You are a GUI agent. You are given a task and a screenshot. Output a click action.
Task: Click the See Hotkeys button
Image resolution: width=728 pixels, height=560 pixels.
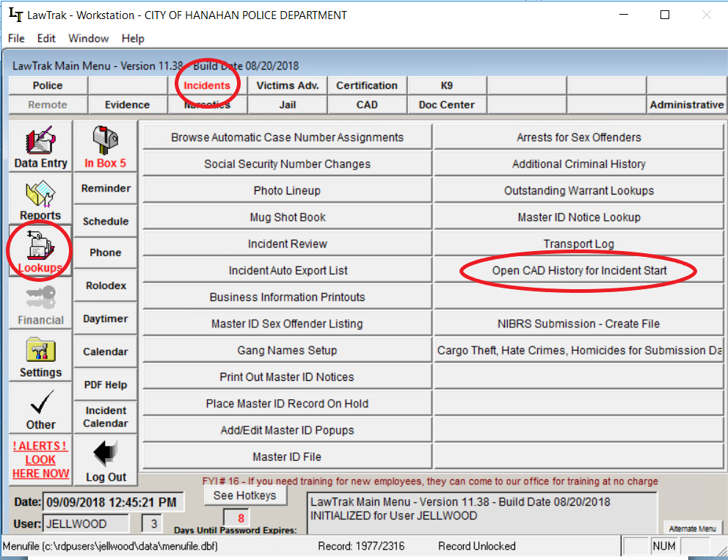[x=244, y=495]
